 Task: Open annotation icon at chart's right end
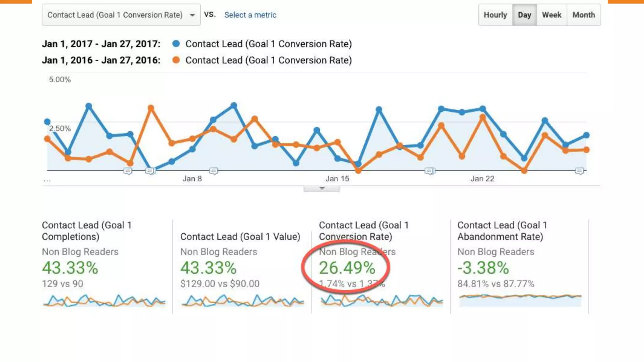[x=579, y=171]
